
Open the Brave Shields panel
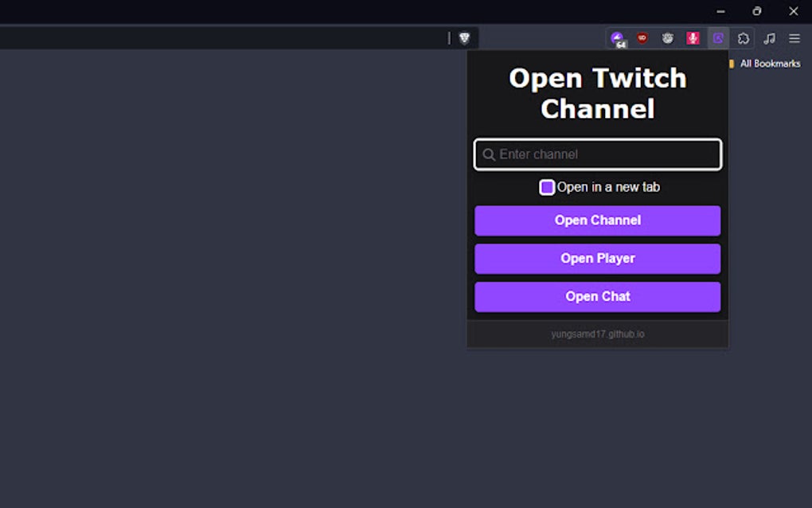[x=466, y=37]
